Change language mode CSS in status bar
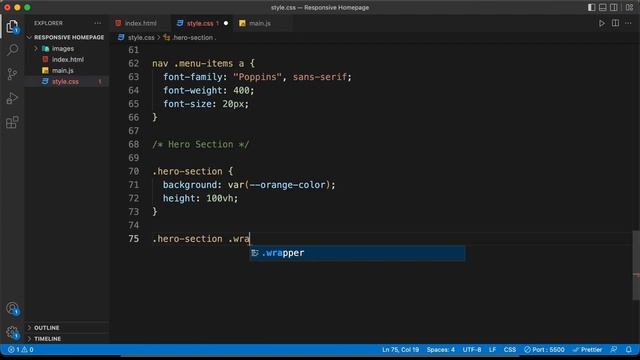This screenshot has width=640, height=360. tap(509, 350)
